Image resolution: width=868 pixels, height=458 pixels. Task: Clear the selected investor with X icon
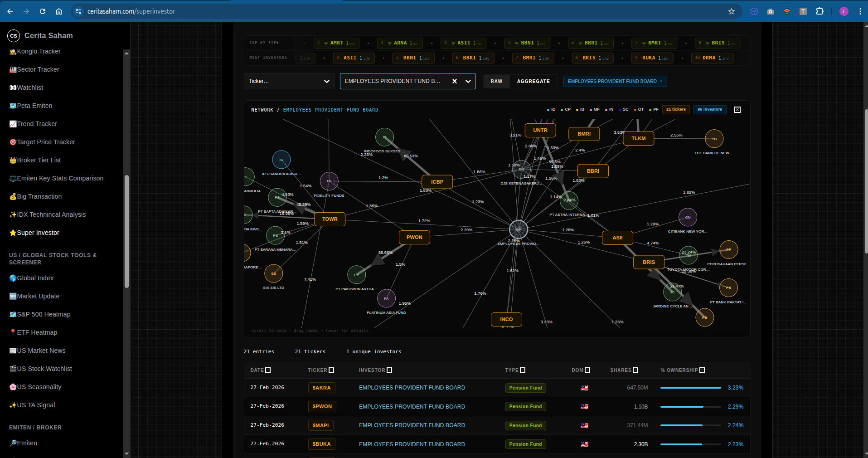[x=454, y=81]
